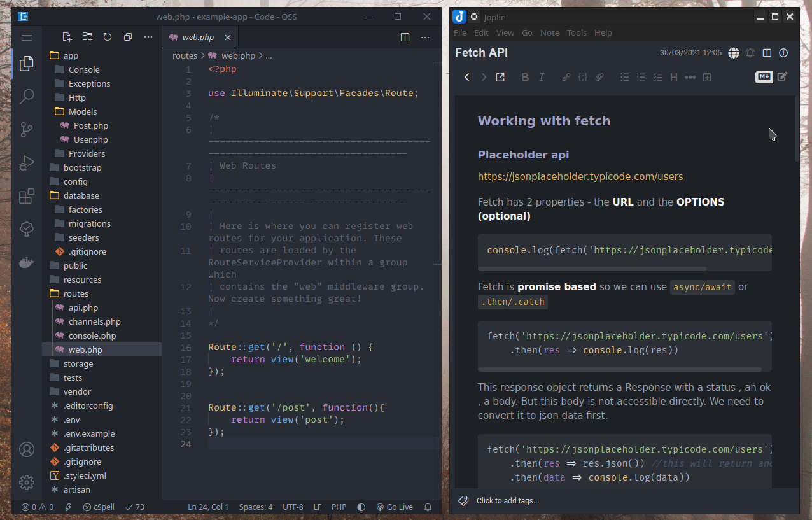Change PHP language mode in status bar

click(x=339, y=507)
